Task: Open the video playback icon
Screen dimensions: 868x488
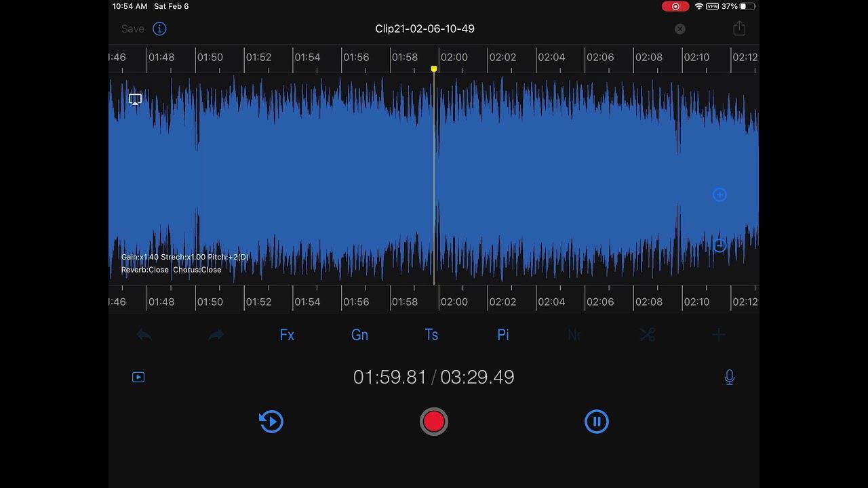Action: tap(138, 377)
